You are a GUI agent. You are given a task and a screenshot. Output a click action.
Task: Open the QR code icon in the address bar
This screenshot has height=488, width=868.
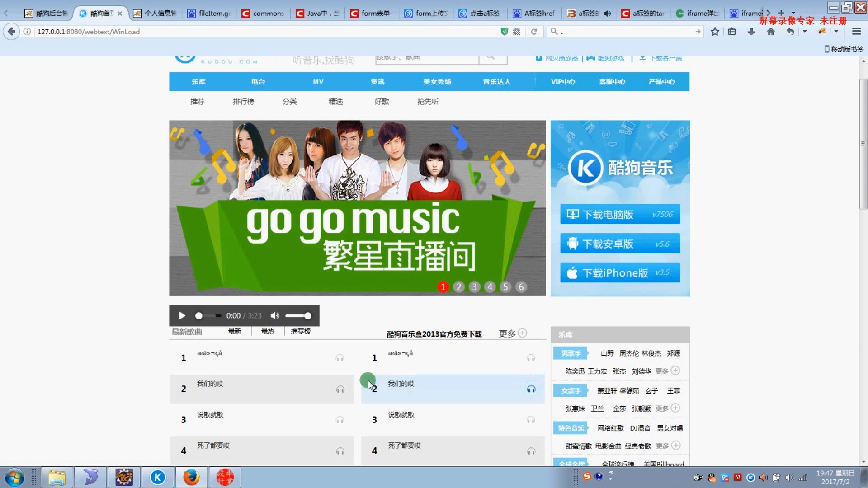(x=517, y=32)
